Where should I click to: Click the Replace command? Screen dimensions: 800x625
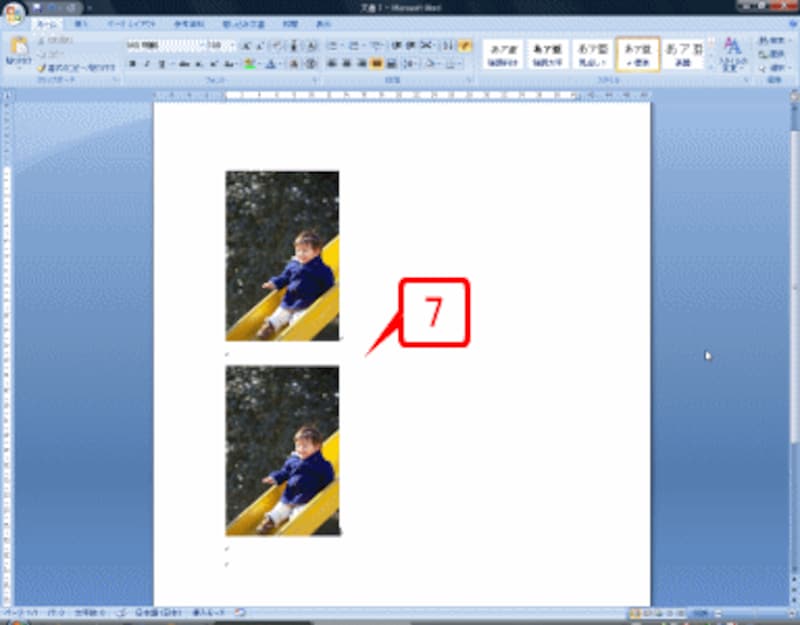771,54
